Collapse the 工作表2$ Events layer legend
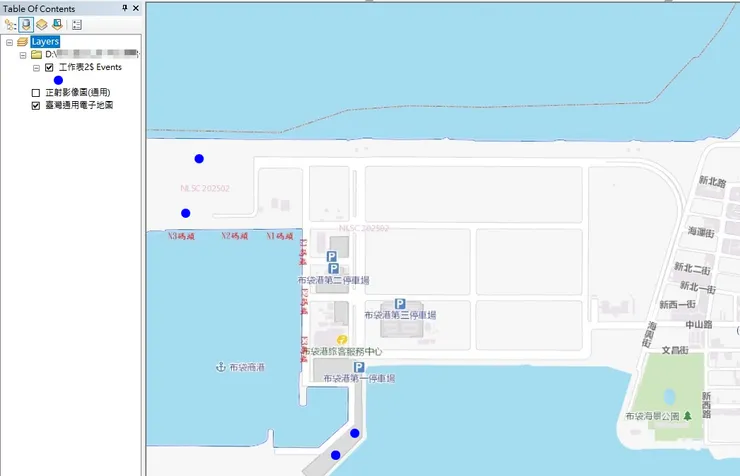The image size is (740, 476). (36, 68)
